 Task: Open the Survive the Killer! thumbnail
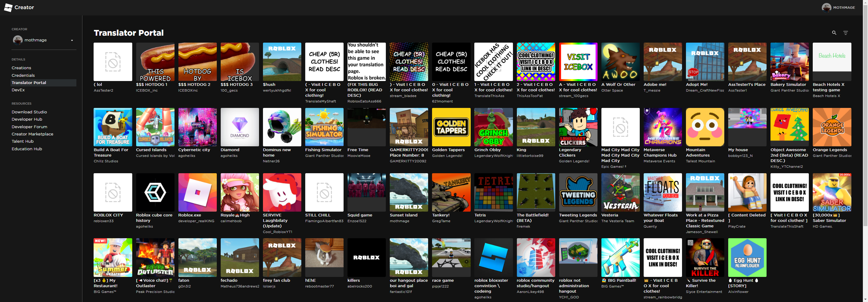pyautogui.click(x=705, y=258)
